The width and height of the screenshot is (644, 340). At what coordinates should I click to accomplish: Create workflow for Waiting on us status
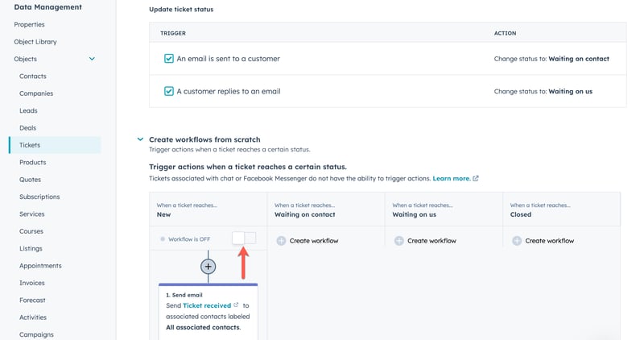[431, 241]
